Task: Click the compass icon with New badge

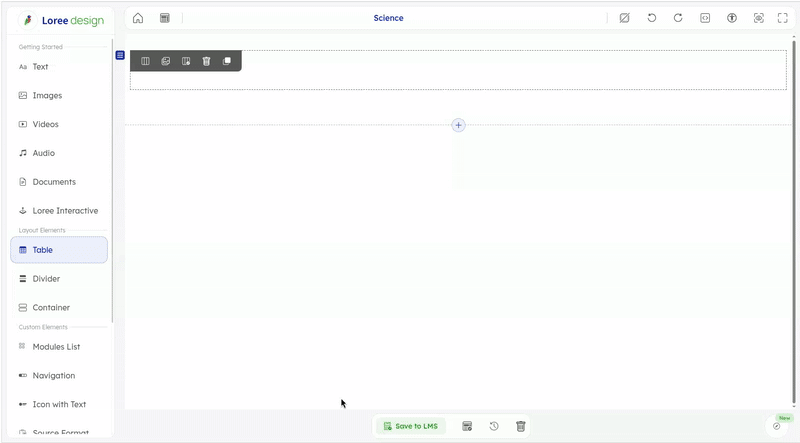Action: [x=777, y=426]
